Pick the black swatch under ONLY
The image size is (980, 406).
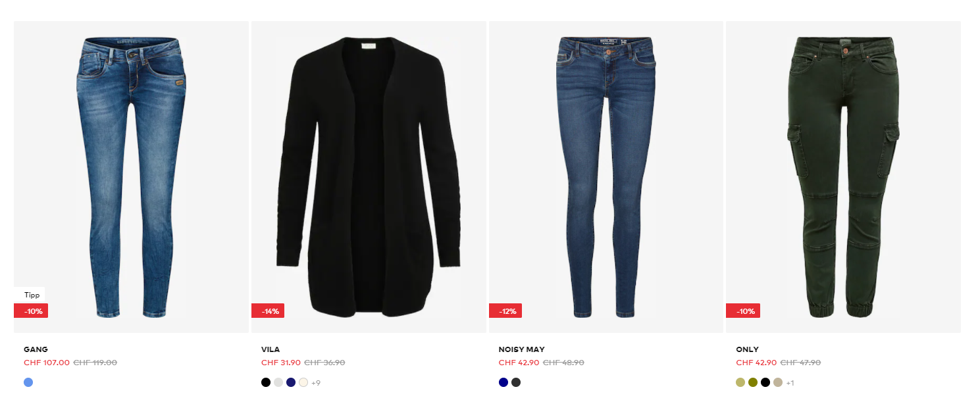point(765,382)
